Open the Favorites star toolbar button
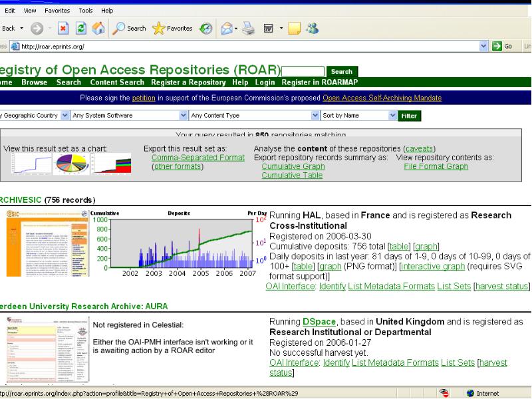The width and height of the screenshot is (532, 399). 172,29
